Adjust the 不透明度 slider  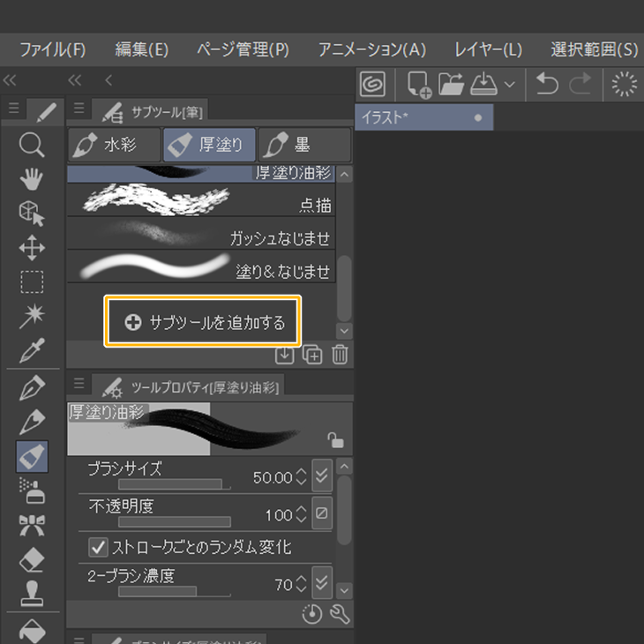tap(174, 521)
